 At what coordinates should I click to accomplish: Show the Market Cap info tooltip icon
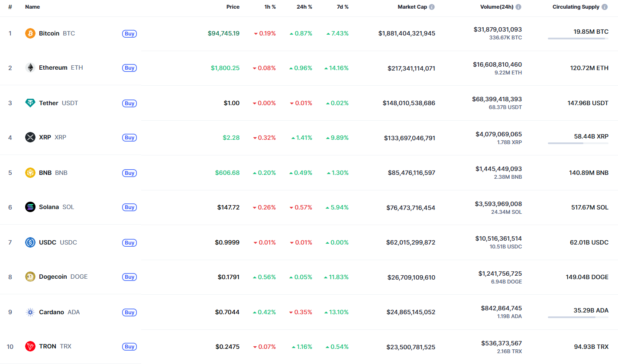tap(432, 7)
